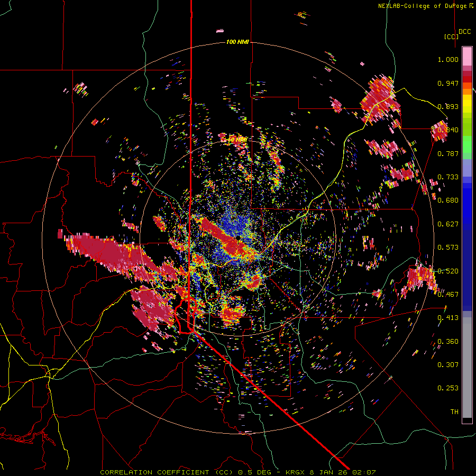Viewport: 476px width, 476px height.
Task: Click the 100 NMI range ring label
Action: [x=237, y=42]
